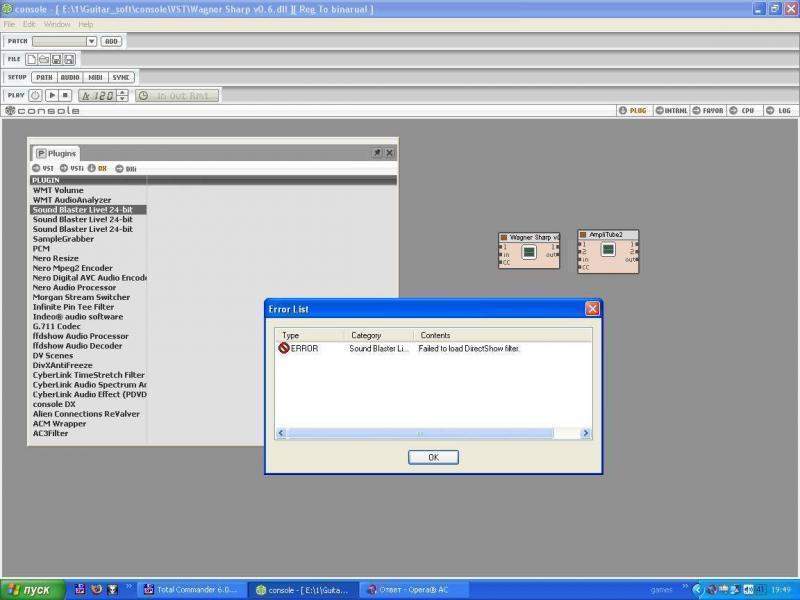Open the MIDI setup button
This screenshot has width=800, height=600.
(x=95, y=78)
